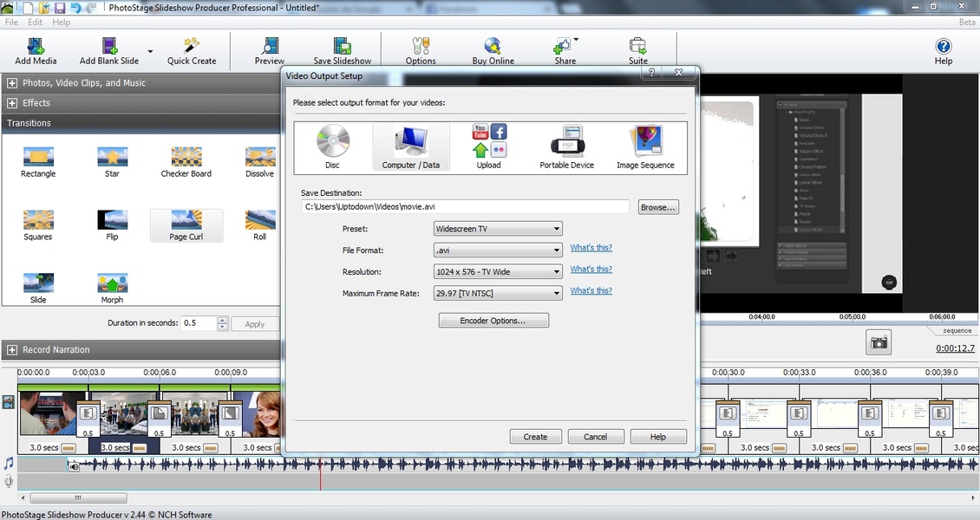This screenshot has height=520, width=980.
Task: Click the Buy Online icon
Action: pos(493,51)
